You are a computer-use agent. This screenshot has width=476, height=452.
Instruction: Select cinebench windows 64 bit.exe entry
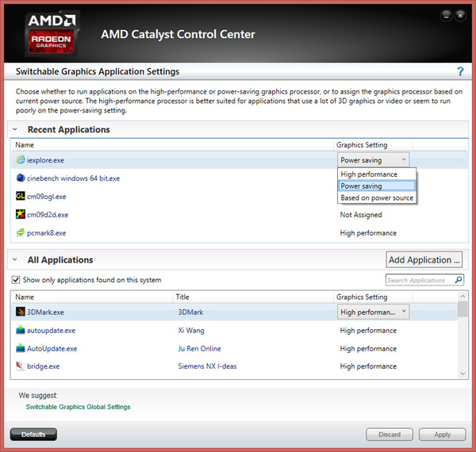pyautogui.click(x=74, y=178)
